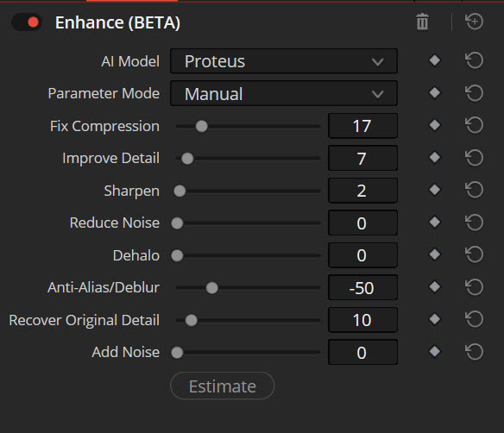The image size is (504, 433).
Task: Add keyframe for Sharpen
Action: coord(435,190)
